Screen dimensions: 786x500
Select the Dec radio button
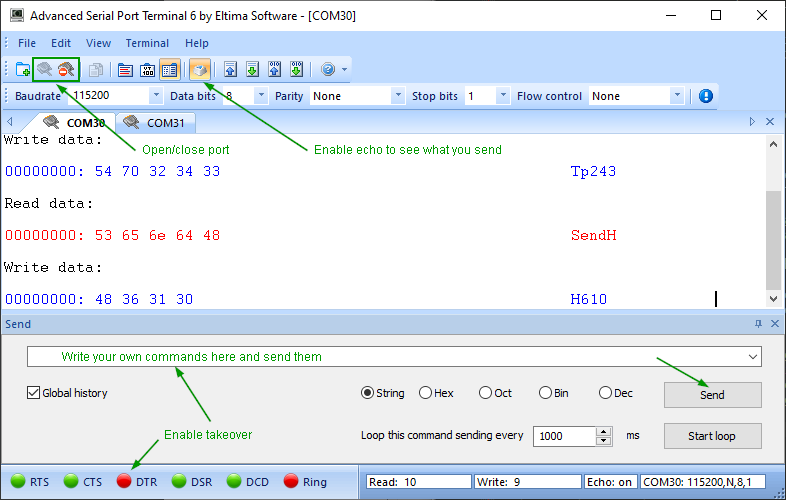click(x=605, y=393)
